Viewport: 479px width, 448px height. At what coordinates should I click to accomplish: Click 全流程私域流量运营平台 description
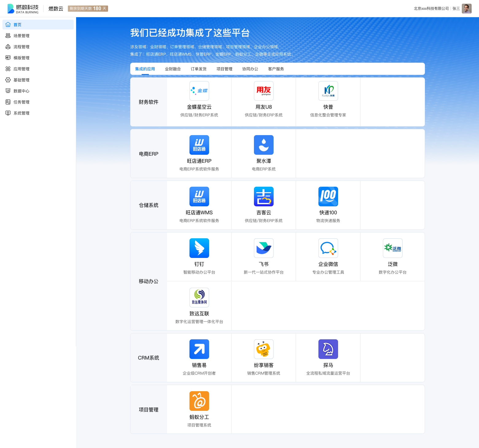328,373
